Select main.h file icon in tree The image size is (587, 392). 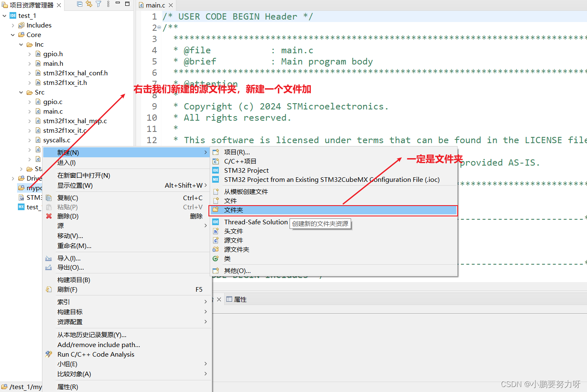click(38, 63)
